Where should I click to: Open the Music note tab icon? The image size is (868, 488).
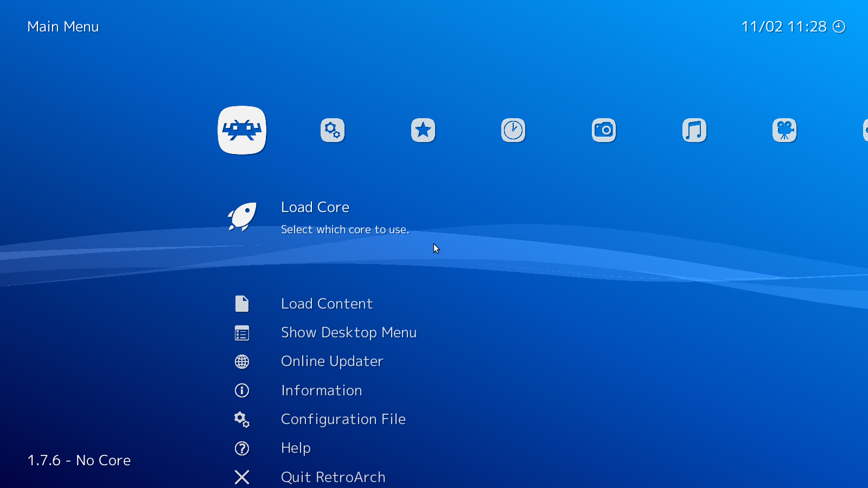(x=694, y=130)
